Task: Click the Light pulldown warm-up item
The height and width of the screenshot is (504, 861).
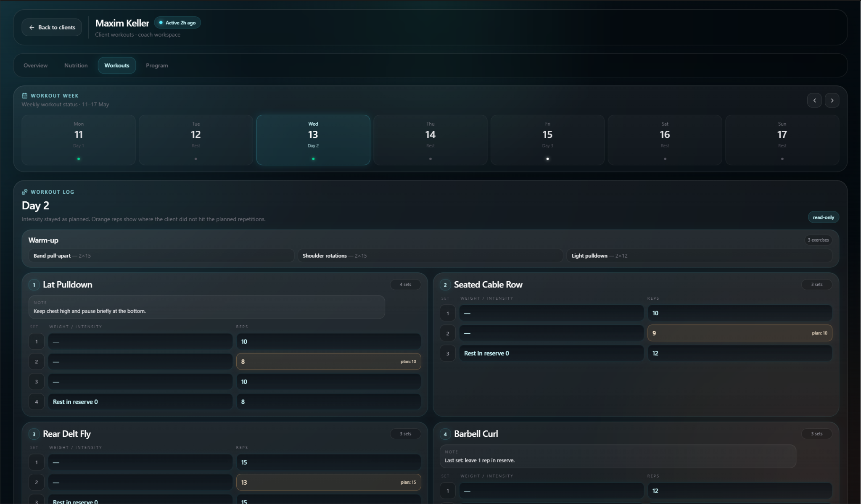Action: [x=699, y=256]
